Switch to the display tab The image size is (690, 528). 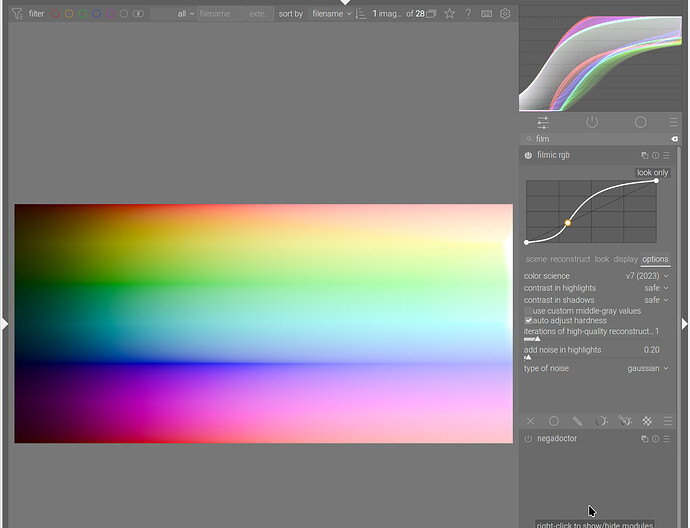(625, 259)
